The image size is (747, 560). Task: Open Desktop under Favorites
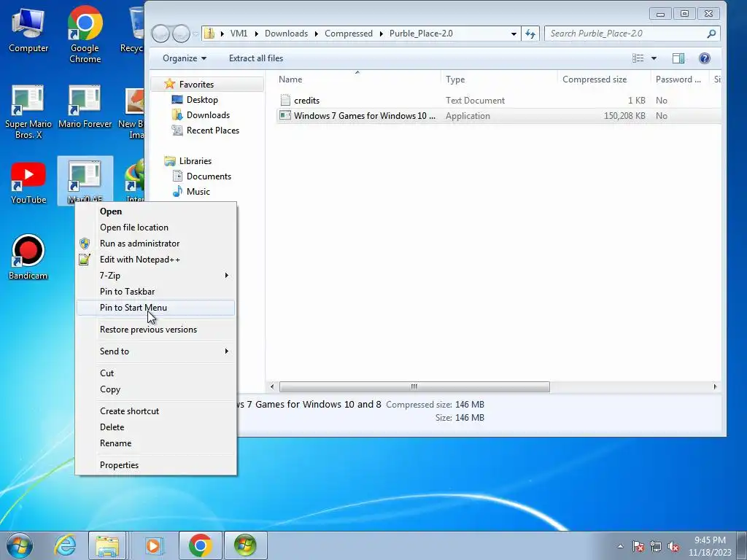pyautogui.click(x=196, y=99)
